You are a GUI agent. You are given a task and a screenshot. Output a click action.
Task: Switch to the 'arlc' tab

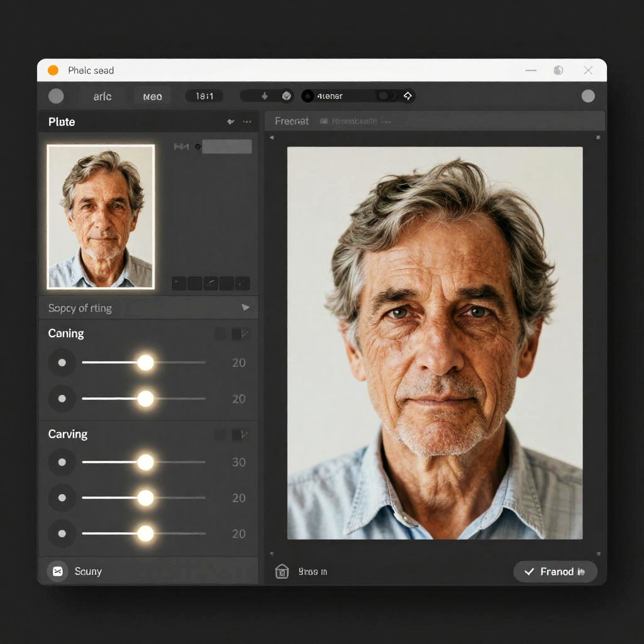pos(103,96)
